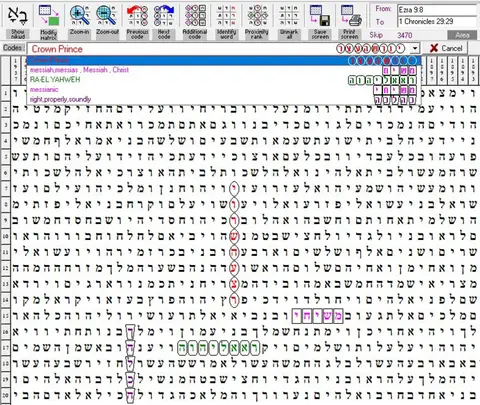Expand the Codes dropdown arrow
The image size is (480, 405).
point(414,49)
